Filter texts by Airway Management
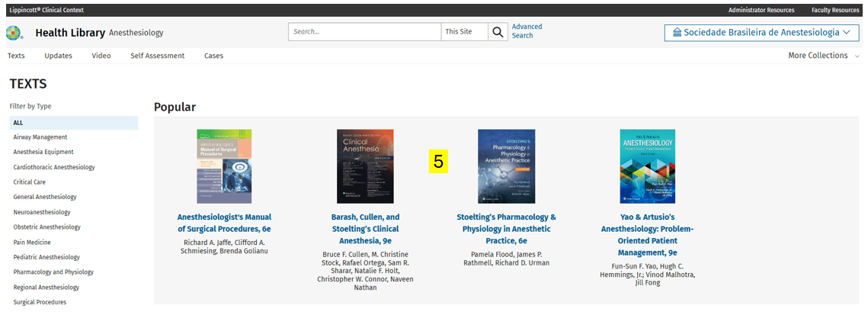868x312 pixels. [x=40, y=137]
